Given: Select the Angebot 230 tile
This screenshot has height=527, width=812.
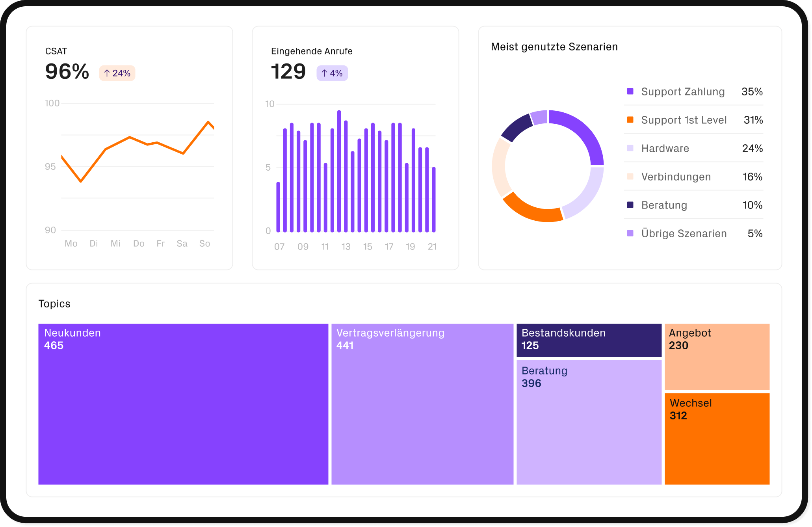Looking at the screenshot, I should 717,357.
